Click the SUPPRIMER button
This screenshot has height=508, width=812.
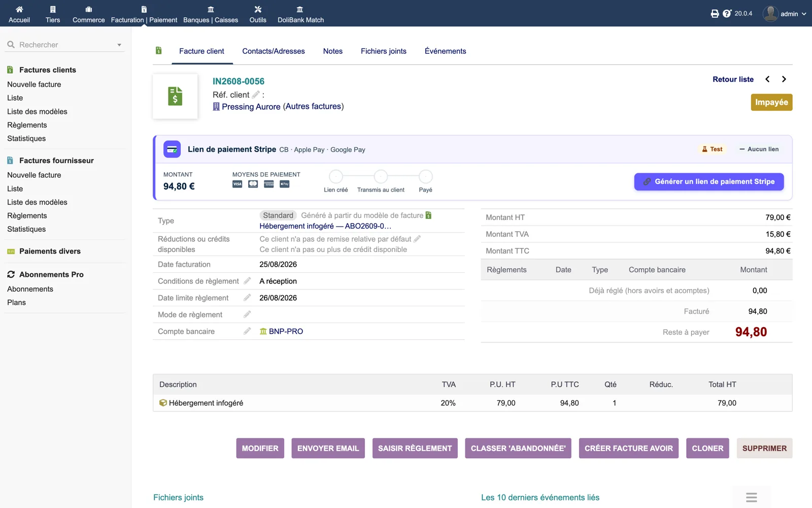click(x=764, y=448)
